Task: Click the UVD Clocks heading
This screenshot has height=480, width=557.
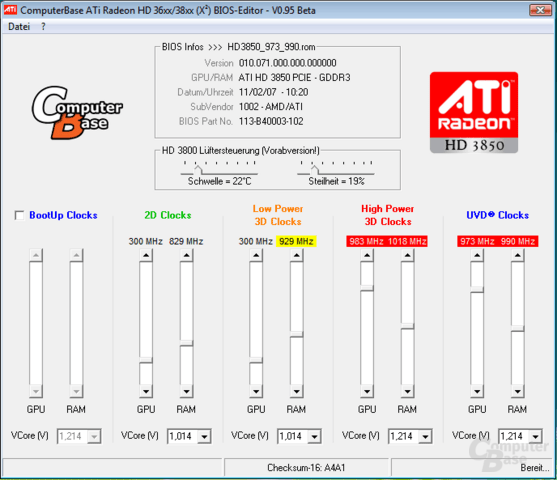Action: 497,215
